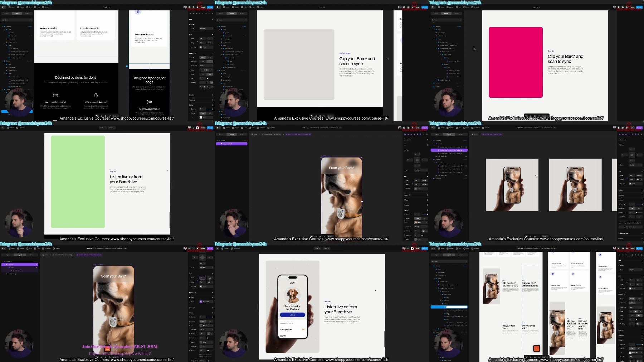Click leftmost alignment icon in hand-on-mouth frame
The height and width of the screenshot is (362, 644).
coord(405,134)
